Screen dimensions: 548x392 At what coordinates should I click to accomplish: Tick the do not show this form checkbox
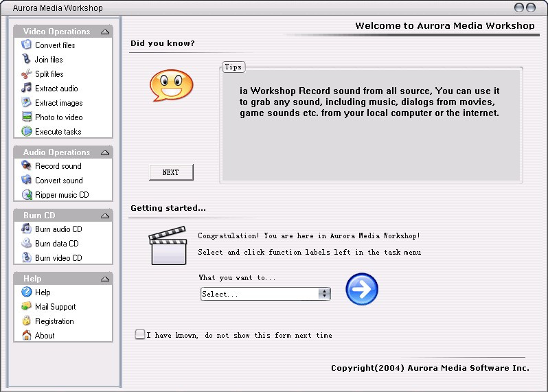click(x=140, y=334)
